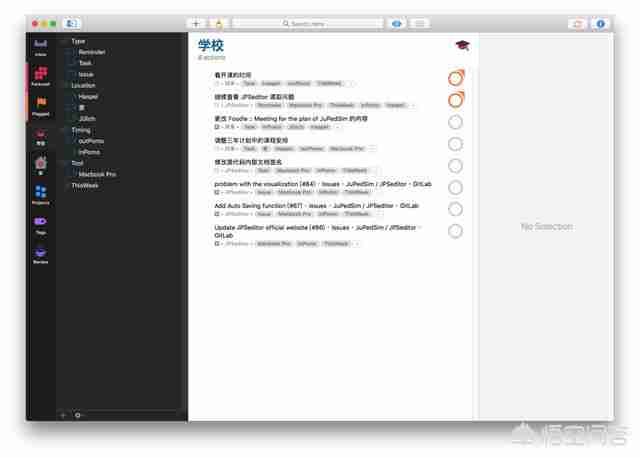Open the Review perspective tab
This screenshot has width=640, height=458.
[x=40, y=255]
